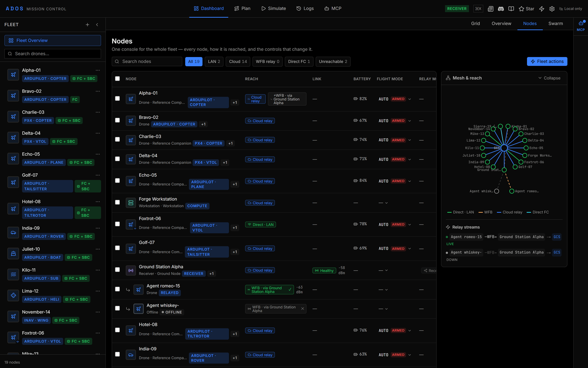Expand the Charlie-03 flight mode dropdown
588x368 pixels.
[x=410, y=140]
